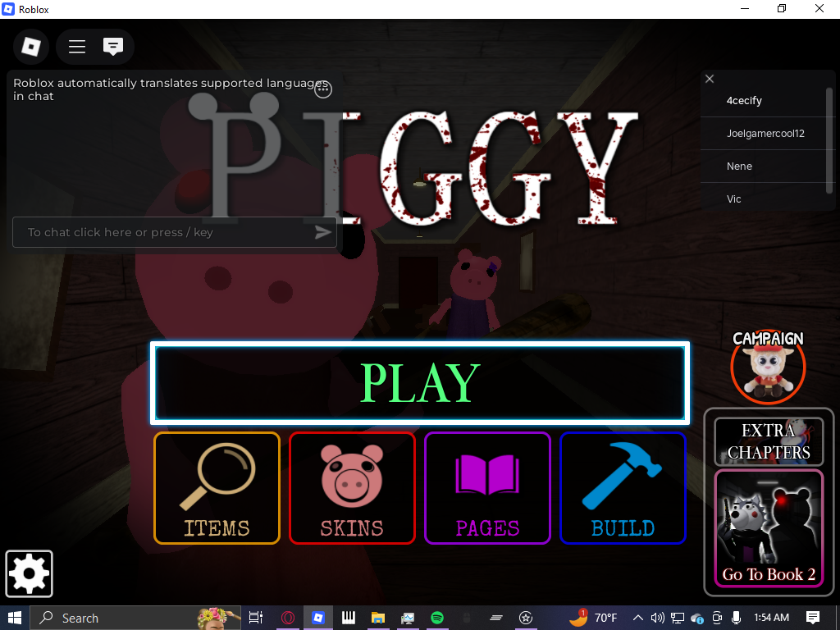Viewport: 840px width, 630px height.
Task: Open File Explorer from taskbar
Action: point(378,618)
